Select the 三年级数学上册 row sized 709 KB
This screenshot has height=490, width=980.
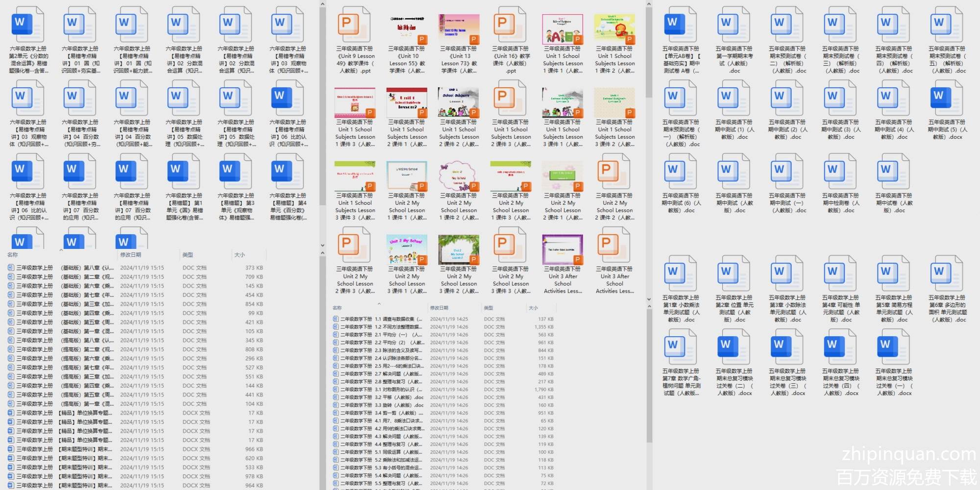point(136,277)
